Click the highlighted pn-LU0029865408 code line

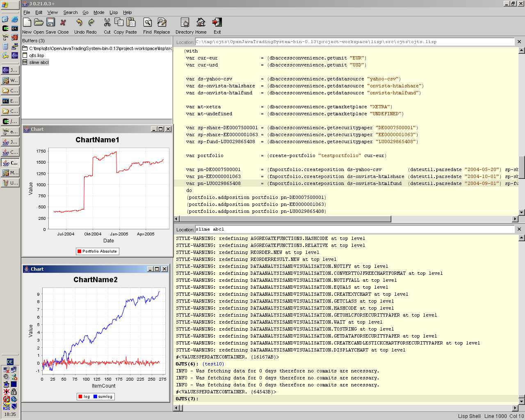346,183
